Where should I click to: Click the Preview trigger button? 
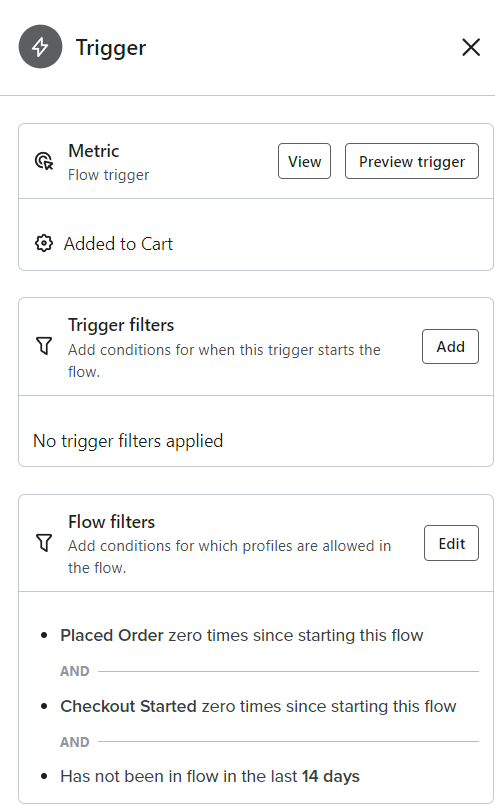coord(412,161)
